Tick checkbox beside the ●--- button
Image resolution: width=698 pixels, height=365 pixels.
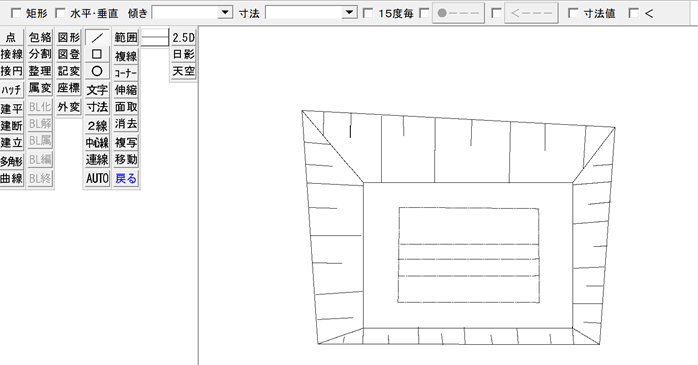click(x=425, y=13)
